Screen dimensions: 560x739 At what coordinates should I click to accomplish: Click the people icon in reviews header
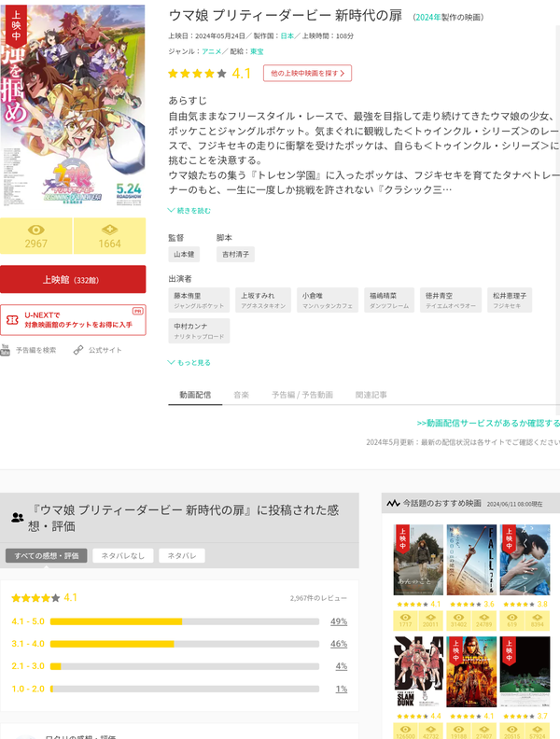coord(18,518)
